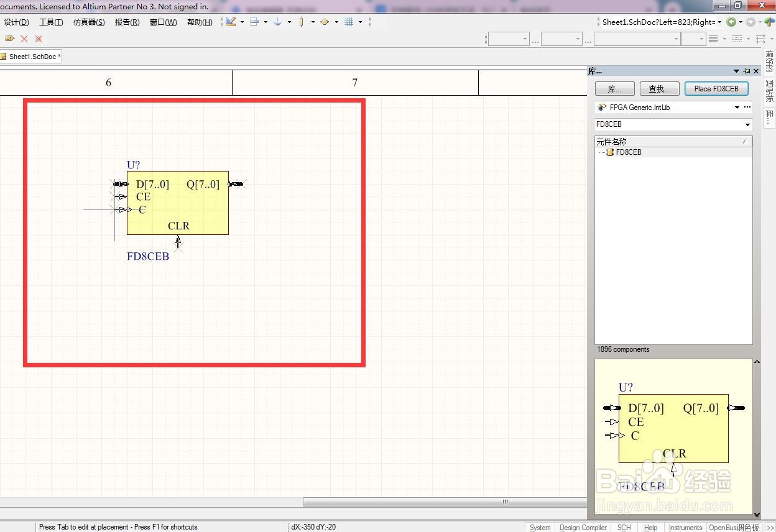Switch to the Sheet1.SchDoc tab
The image size is (776, 532).
(30, 57)
